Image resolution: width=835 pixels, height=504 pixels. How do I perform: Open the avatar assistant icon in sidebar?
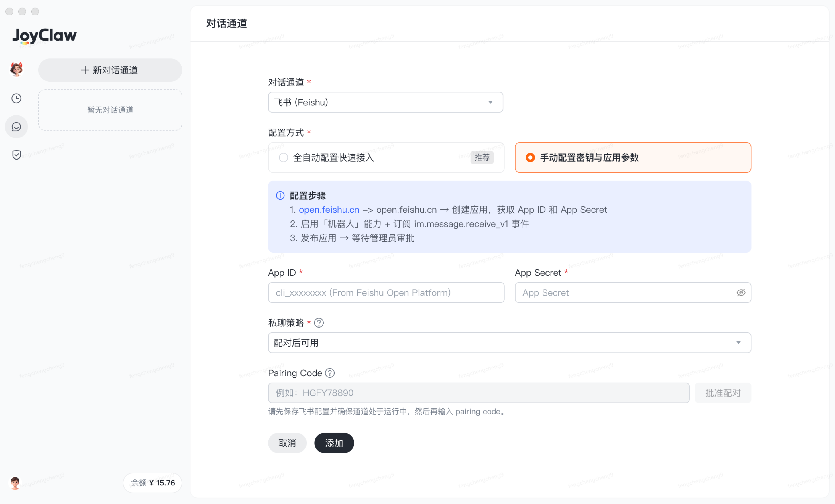click(x=16, y=69)
